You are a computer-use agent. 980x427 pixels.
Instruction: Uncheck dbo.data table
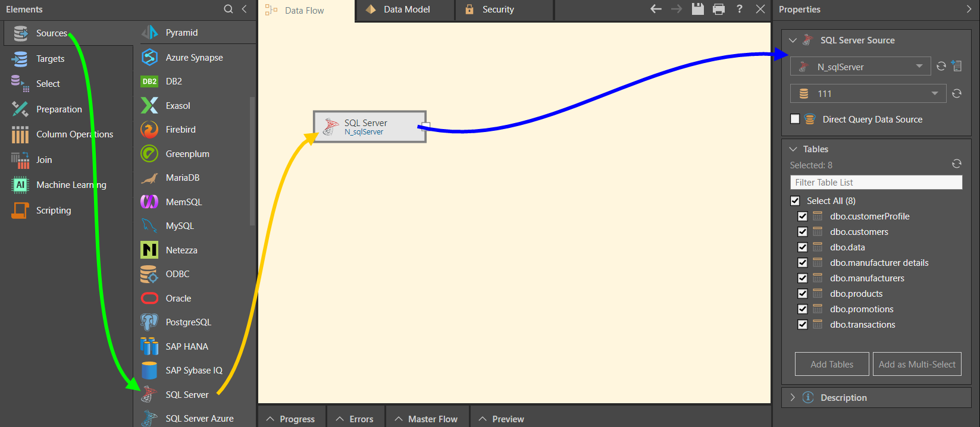tap(803, 247)
